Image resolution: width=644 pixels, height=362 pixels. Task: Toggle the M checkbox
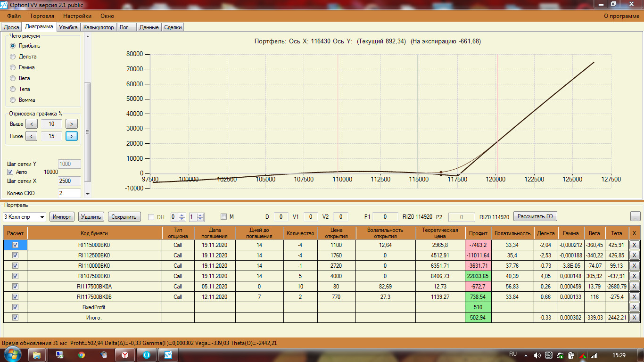point(224,217)
